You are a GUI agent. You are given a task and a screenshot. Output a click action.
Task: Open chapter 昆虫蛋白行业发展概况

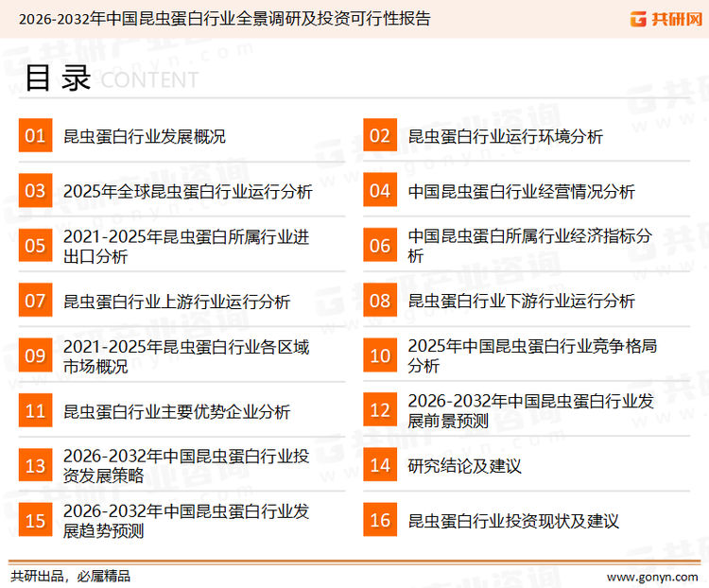click(144, 137)
